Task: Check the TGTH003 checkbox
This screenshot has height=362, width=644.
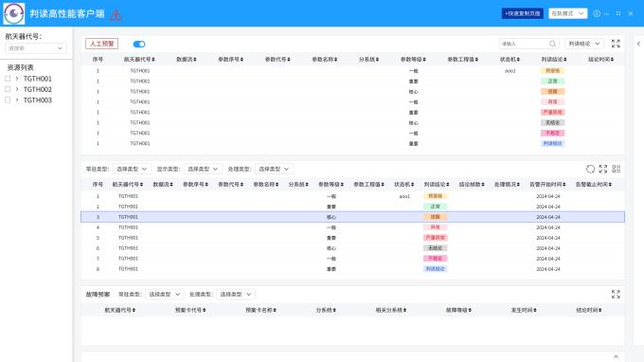Action: coord(8,100)
